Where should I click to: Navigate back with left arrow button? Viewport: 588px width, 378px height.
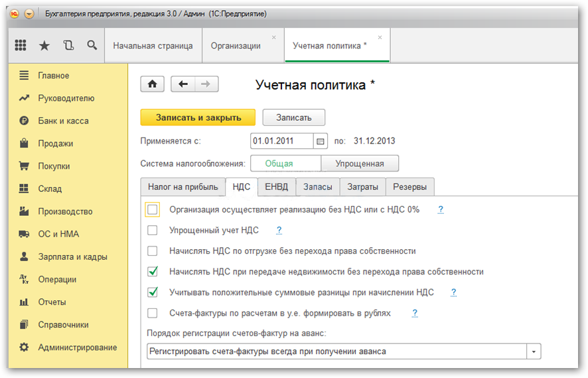click(x=183, y=84)
